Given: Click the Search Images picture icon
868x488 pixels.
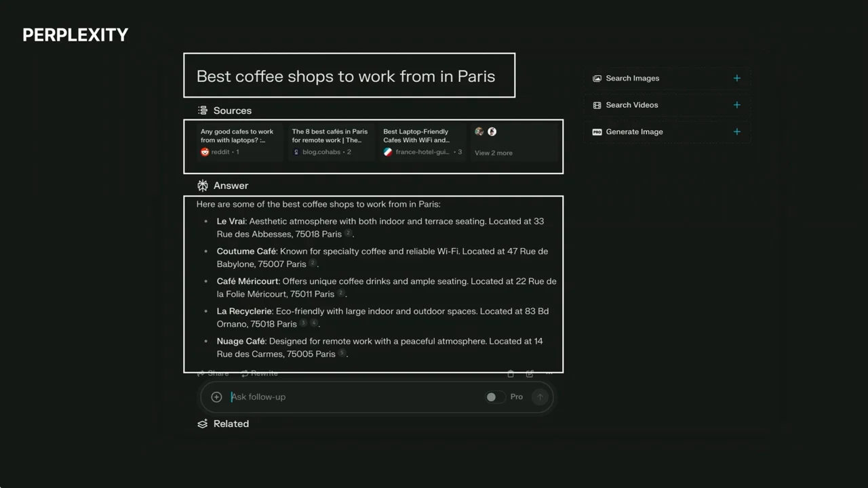Looking at the screenshot, I should [x=597, y=79].
